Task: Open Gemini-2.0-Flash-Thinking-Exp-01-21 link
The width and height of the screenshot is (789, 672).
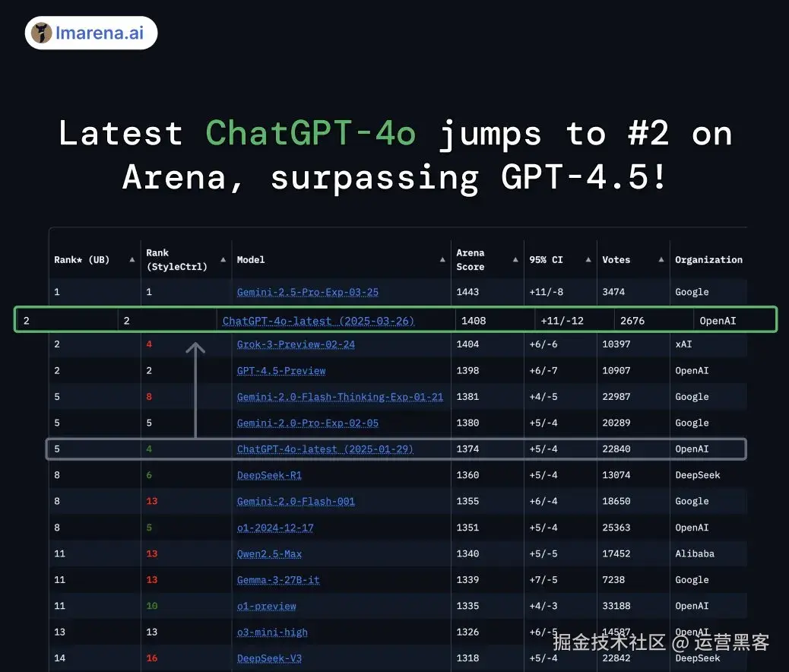Action: coord(341,397)
